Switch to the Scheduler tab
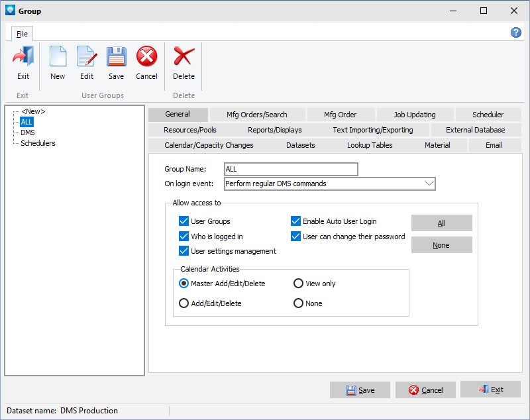 tap(488, 115)
